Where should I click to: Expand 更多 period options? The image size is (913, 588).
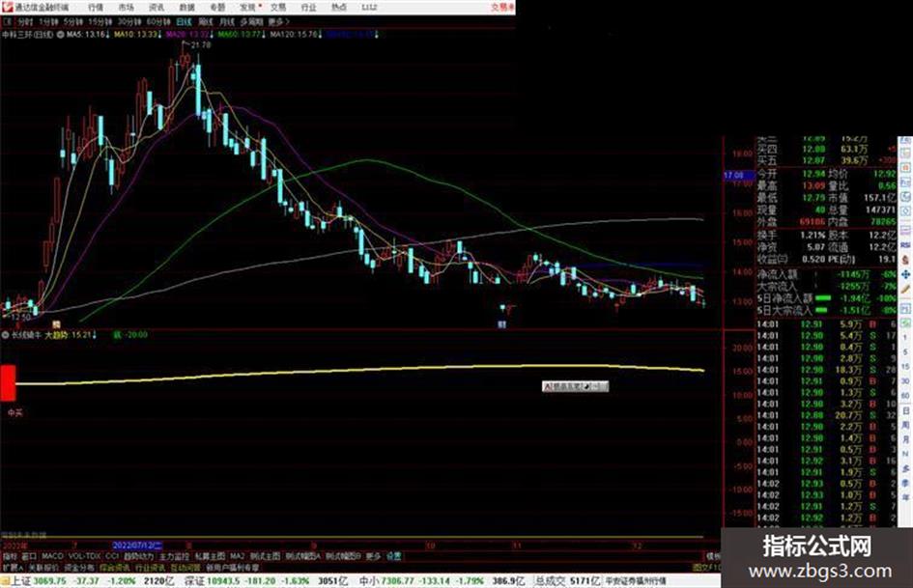(x=278, y=21)
